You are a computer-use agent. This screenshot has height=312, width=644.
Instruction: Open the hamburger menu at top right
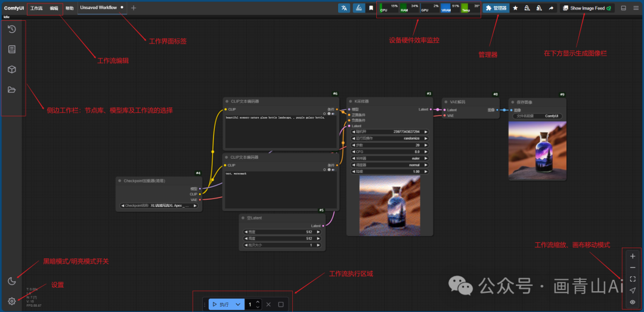(636, 8)
